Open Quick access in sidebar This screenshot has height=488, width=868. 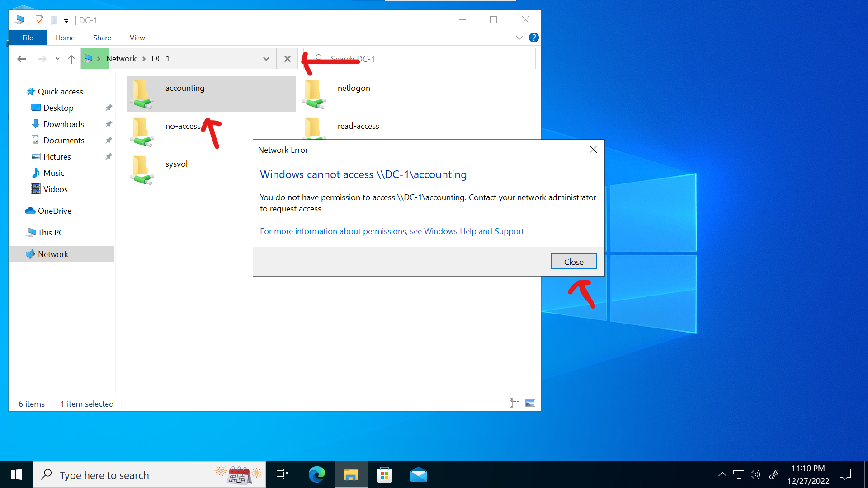tap(60, 91)
